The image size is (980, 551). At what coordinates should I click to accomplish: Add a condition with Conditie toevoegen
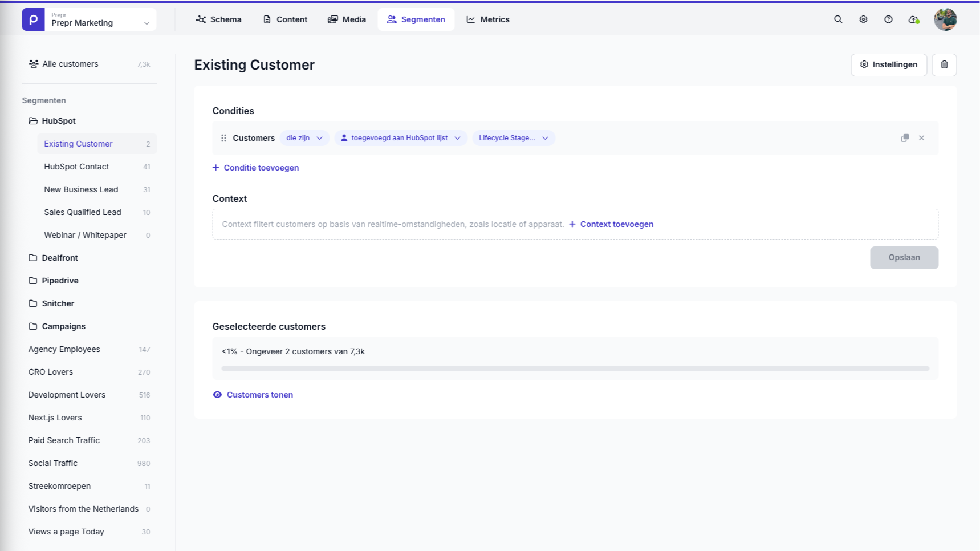tap(255, 167)
